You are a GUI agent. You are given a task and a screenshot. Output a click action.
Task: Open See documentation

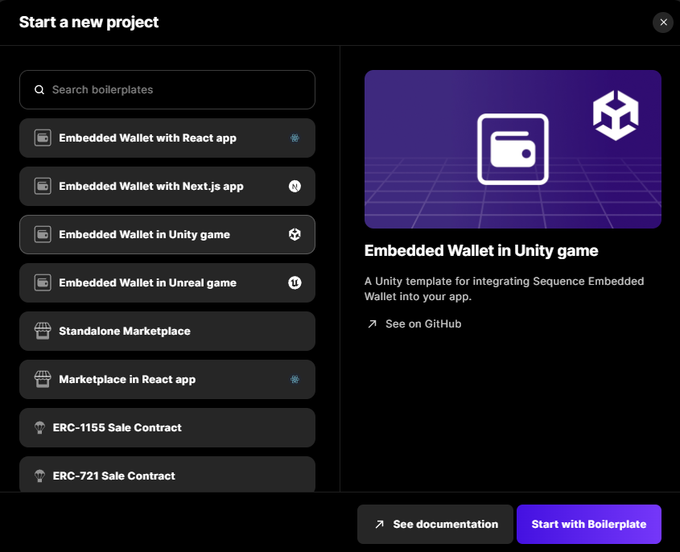(435, 524)
